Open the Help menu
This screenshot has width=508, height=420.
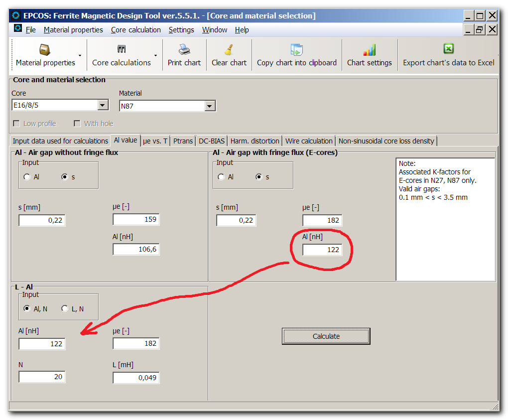point(242,30)
